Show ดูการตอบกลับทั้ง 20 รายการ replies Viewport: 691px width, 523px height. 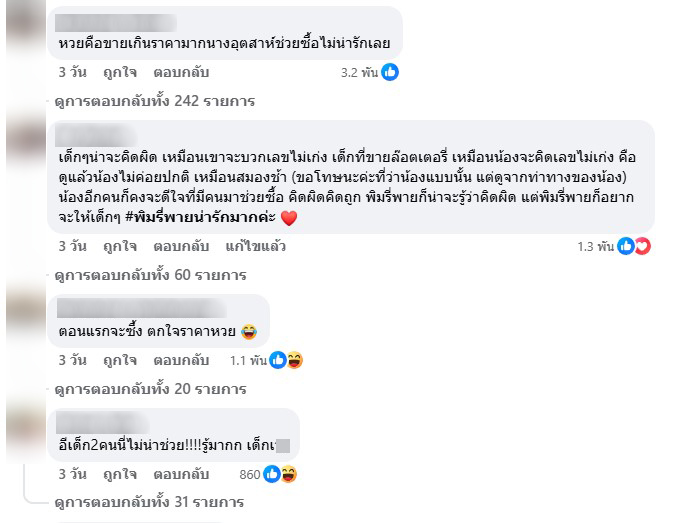point(150,389)
